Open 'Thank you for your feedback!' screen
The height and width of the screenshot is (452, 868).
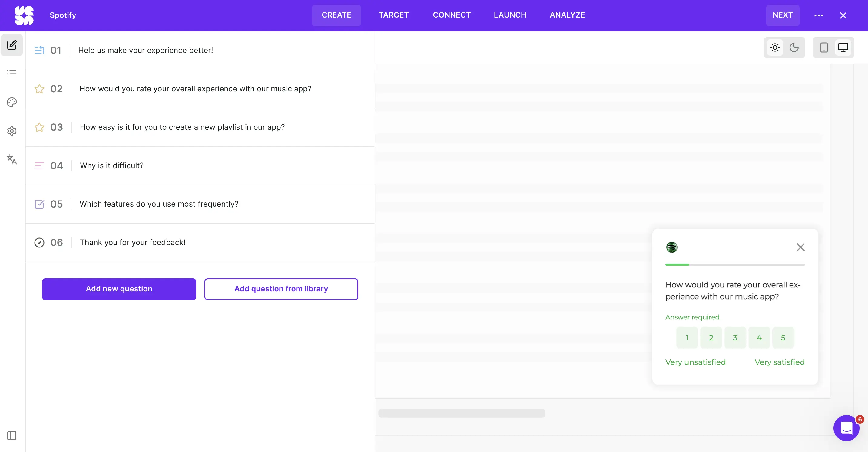pyautogui.click(x=200, y=242)
